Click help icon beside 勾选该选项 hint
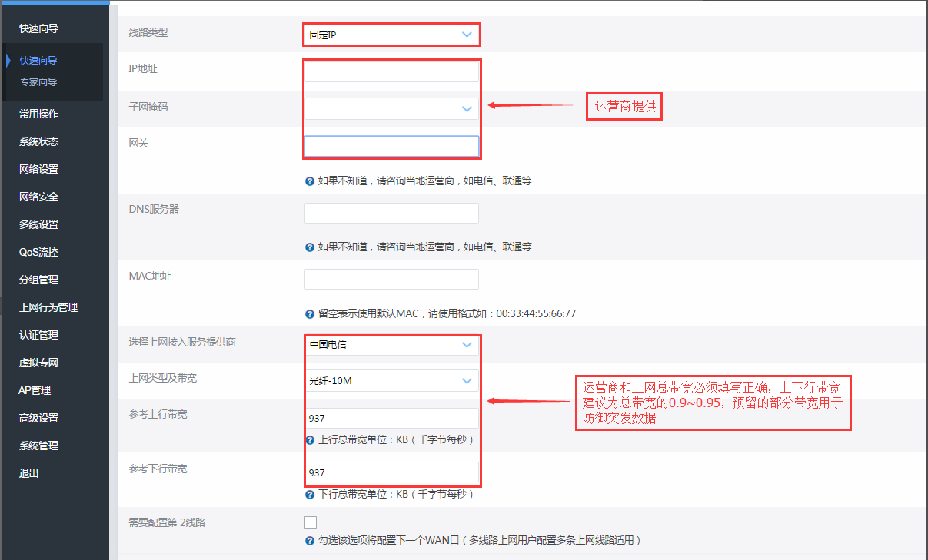The image size is (928, 560). [x=310, y=540]
